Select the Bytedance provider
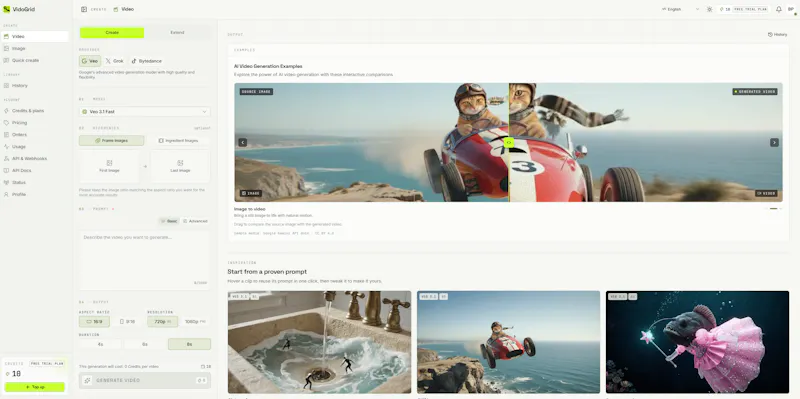The width and height of the screenshot is (800, 399). (146, 61)
